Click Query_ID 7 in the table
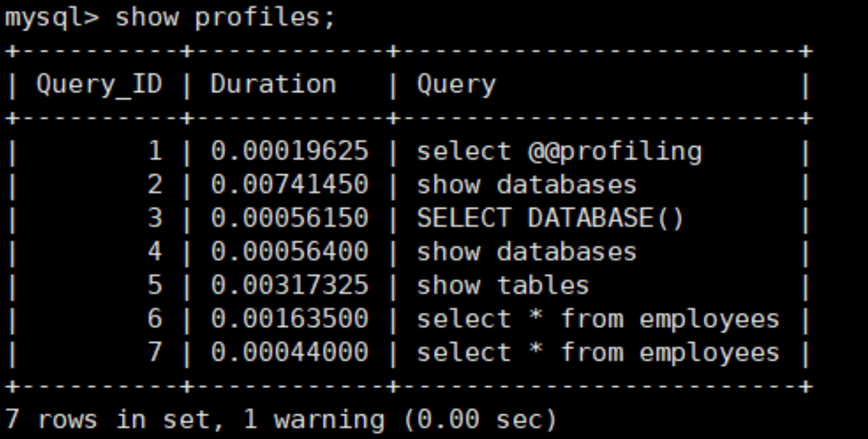The image size is (868, 439). coord(155,352)
